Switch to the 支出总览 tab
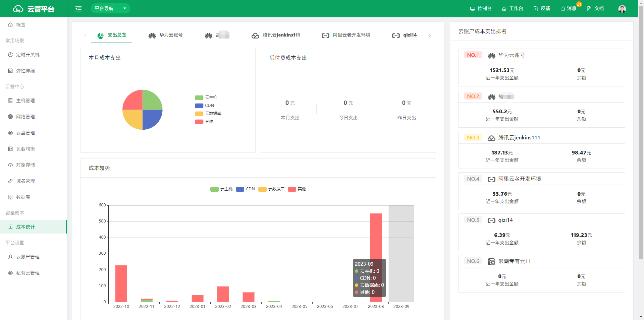The image size is (644, 320). coord(111,35)
